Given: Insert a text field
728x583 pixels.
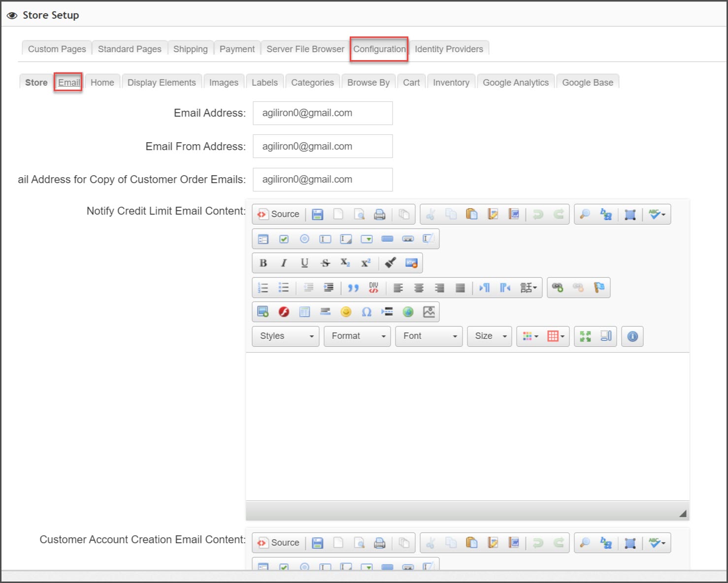Looking at the screenshot, I should [x=325, y=239].
